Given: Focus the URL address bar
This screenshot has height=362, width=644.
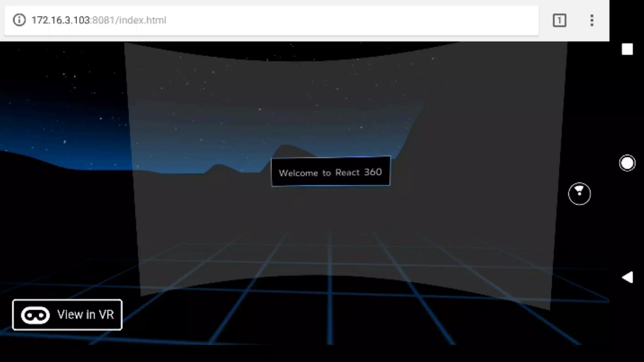Looking at the screenshot, I should click(270, 20).
